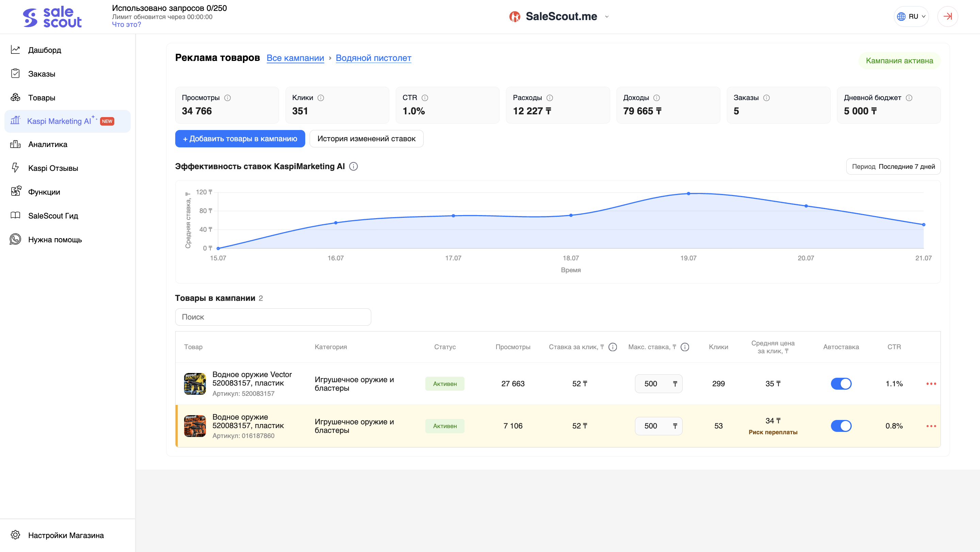The height and width of the screenshot is (552, 980).
Task: Click the Кампания активна status badge
Action: 899,61
